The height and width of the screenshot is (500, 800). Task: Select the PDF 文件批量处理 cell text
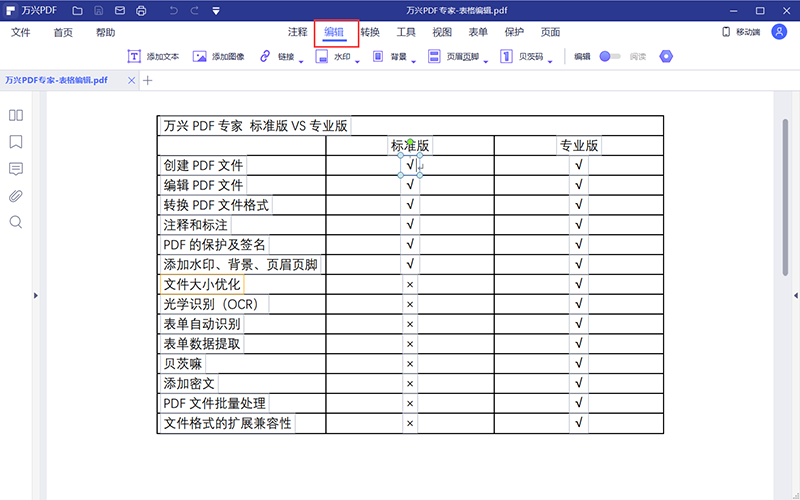tap(214, 404)
